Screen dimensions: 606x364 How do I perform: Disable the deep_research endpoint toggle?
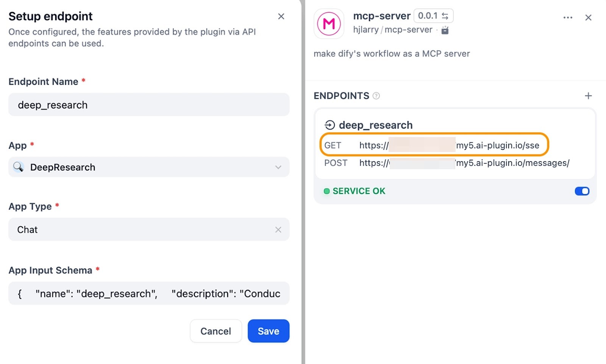click(582, 191)
